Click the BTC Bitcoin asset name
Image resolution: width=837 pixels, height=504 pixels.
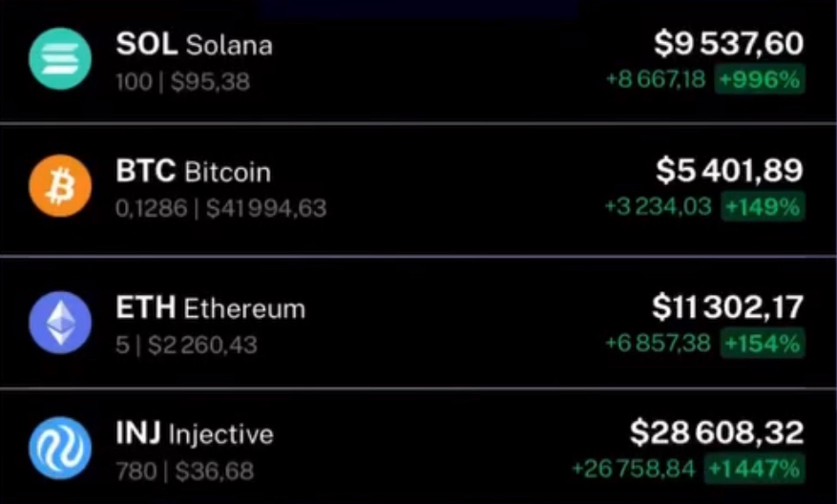193,172
